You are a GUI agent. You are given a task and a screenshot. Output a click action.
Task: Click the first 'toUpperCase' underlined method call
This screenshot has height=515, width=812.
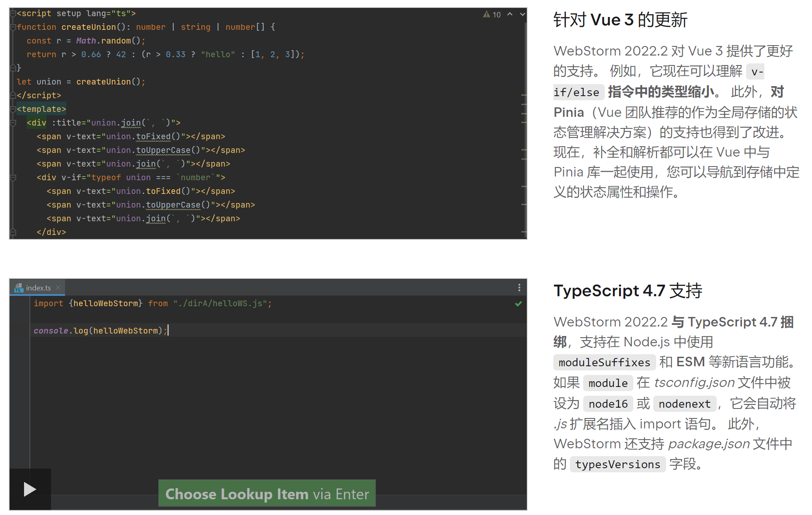[x=163, y=150]
